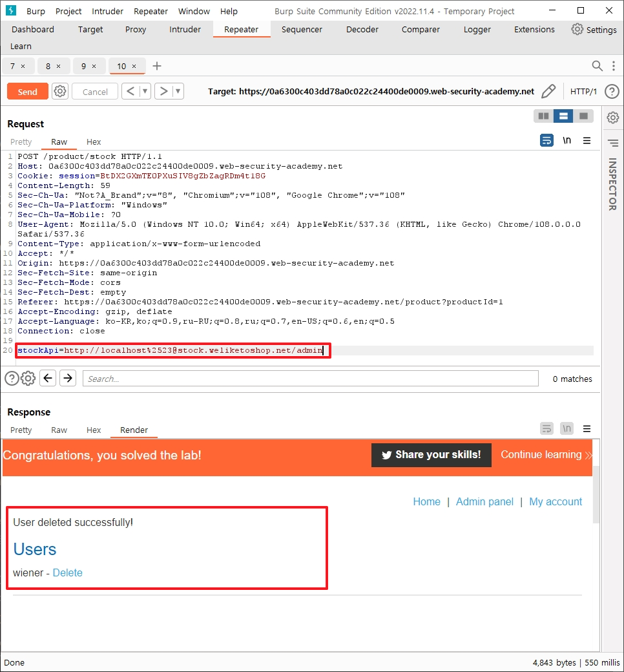Switch to the Dashboard tab
This screenshot has height=672, width=624.
coord(33,29)
